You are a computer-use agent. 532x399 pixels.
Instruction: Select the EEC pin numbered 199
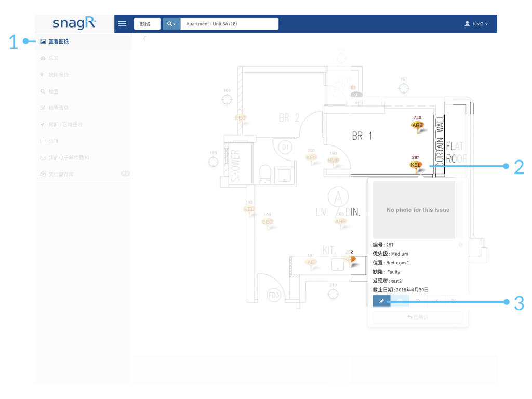pos(268,222)
